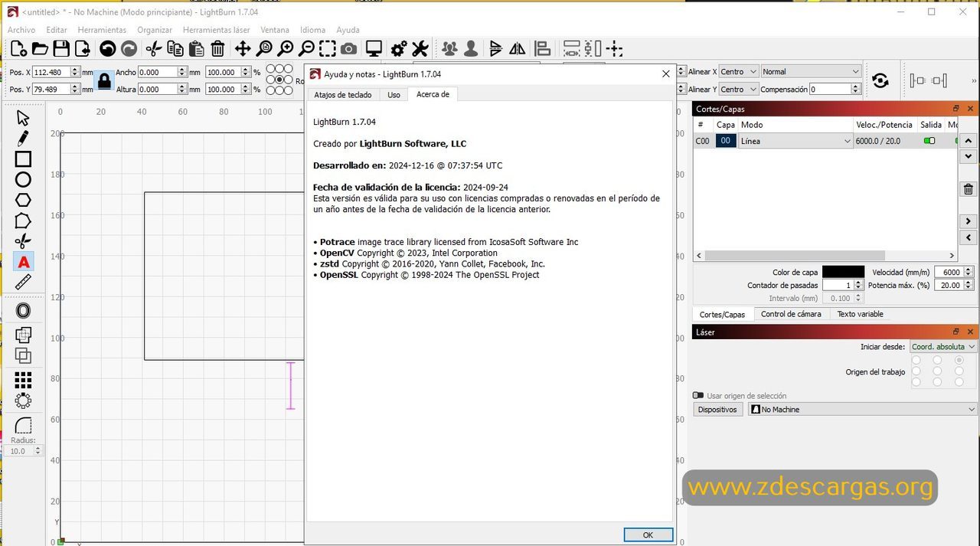This screenshot has height=546, width=980.
Task: Open Alinear Y Centro dropdown
Action: pyautogui.click(x=739, y=89)
